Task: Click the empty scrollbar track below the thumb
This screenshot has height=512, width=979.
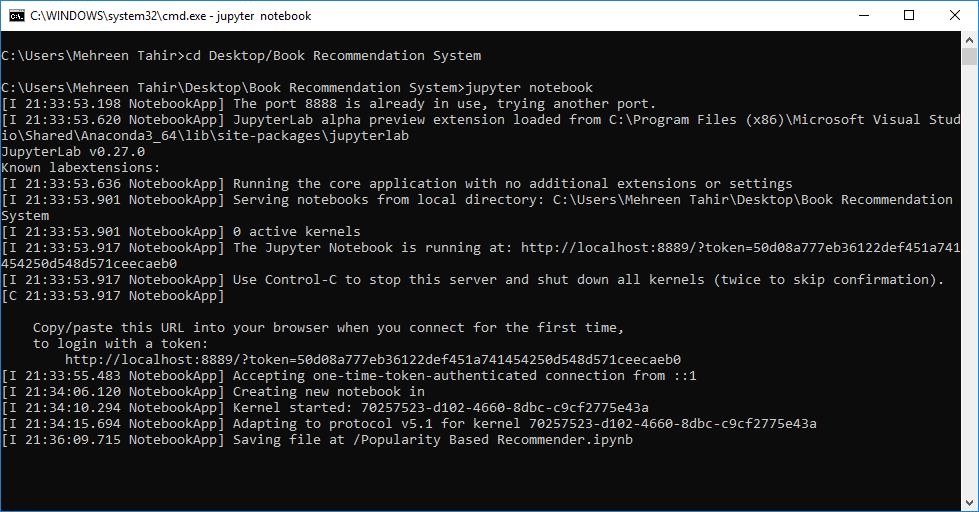Action: tap(969, 281)
